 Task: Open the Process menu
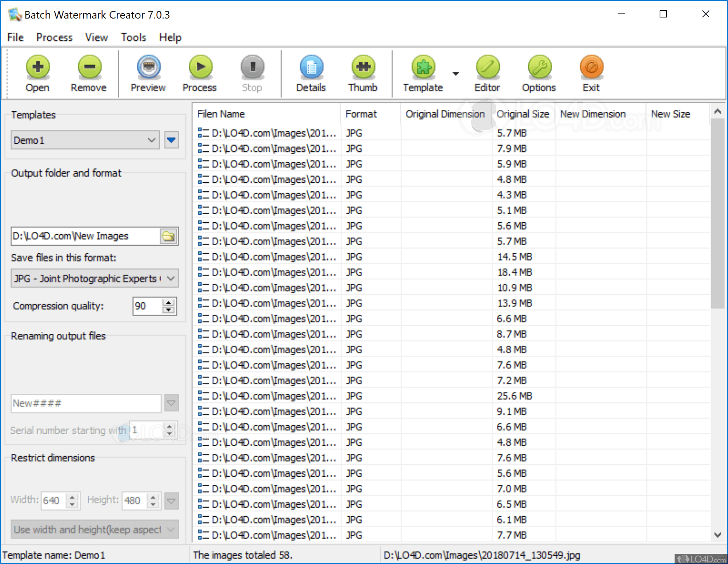(x=54, y=37)
